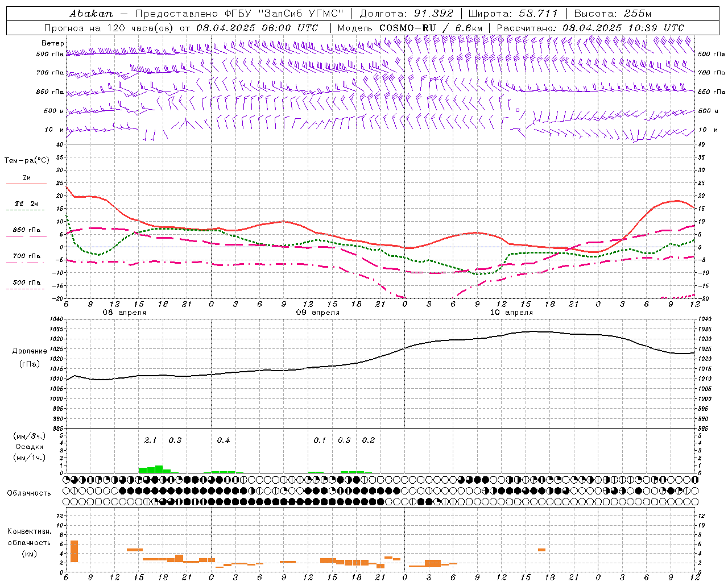Screen dimensions: 728x582
Task: Click the latitude value "Широта: 53.711"
Action: (x=513, y=14)
